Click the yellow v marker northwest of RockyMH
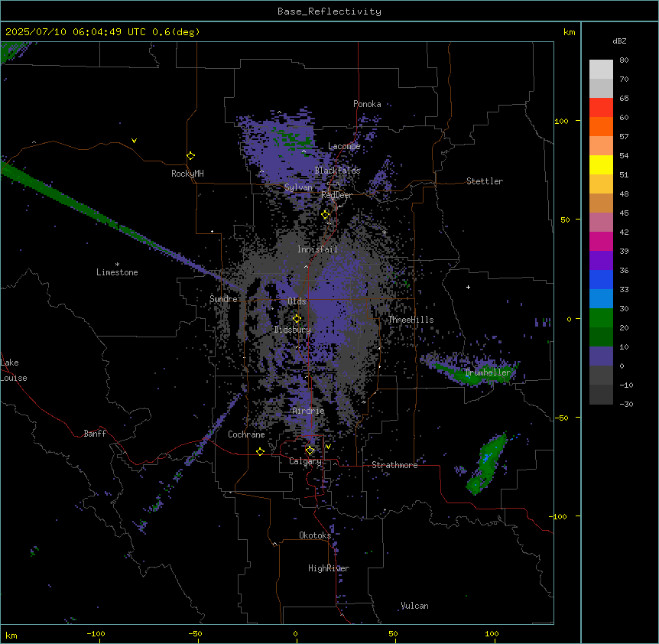 point(134,141)
